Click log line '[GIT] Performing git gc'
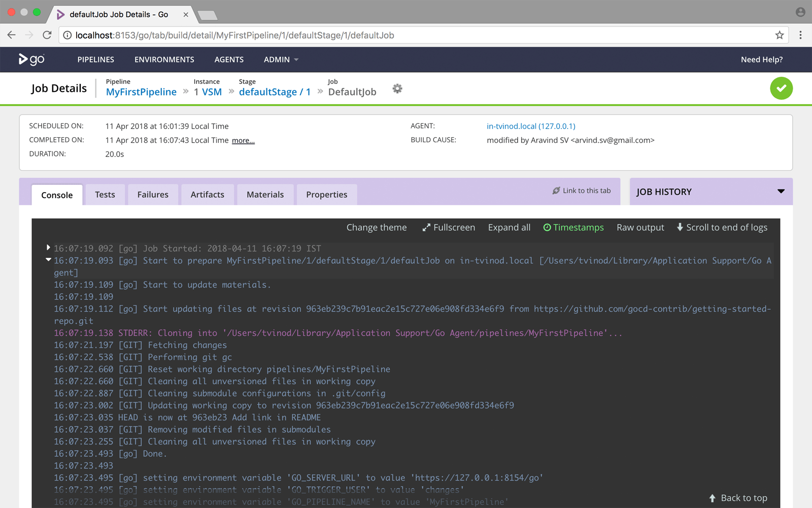 143,357
